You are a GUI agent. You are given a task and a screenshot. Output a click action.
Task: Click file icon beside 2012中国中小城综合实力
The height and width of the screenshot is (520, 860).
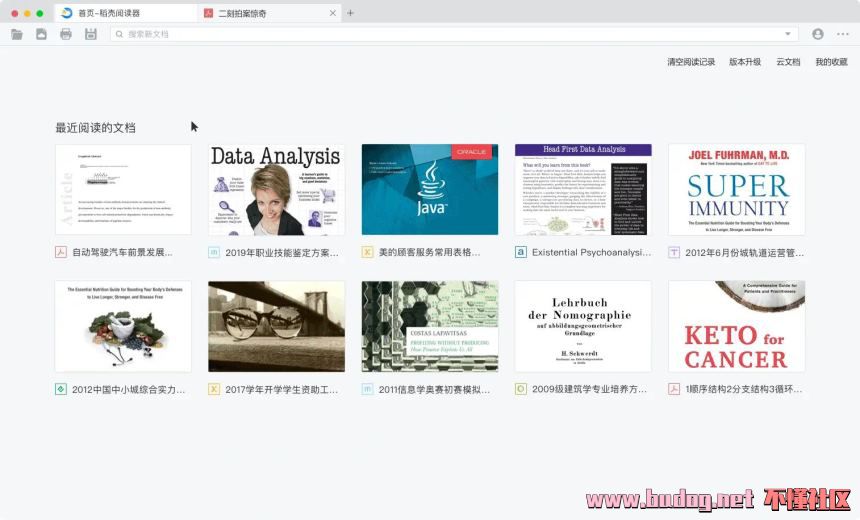click(x=61, y=389)
